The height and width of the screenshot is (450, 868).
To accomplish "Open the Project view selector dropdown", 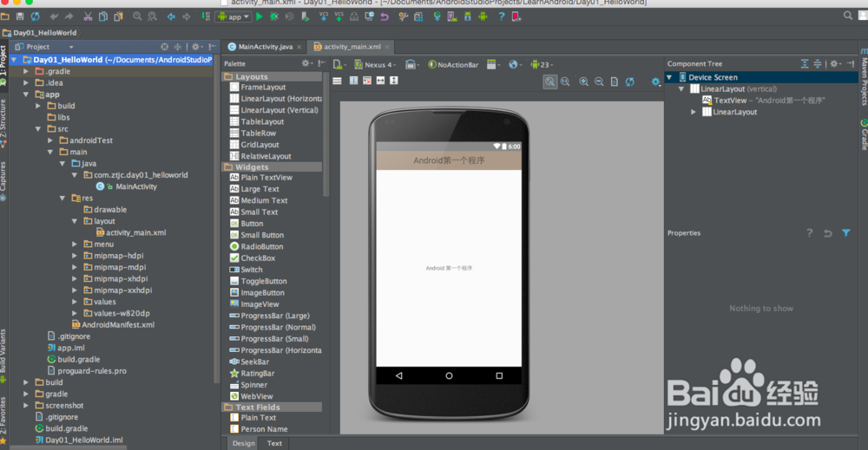I will coord(44,47).
